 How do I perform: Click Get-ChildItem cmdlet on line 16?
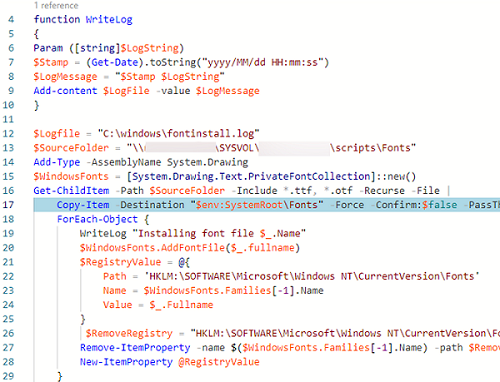click(71, 191)
